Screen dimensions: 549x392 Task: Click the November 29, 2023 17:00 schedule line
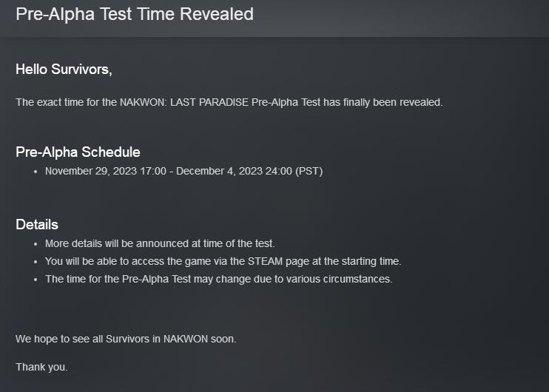pos(183,171)
